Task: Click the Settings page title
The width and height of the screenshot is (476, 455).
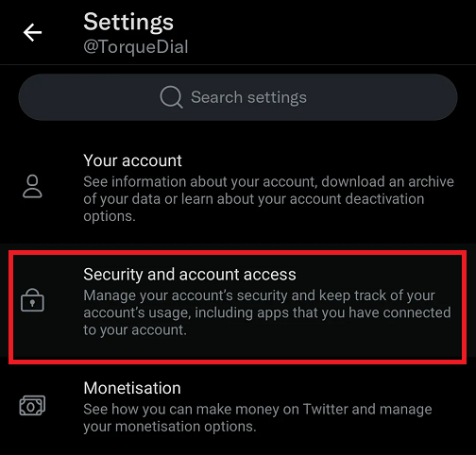Action: pyautogui.click(x=128, y=22)
